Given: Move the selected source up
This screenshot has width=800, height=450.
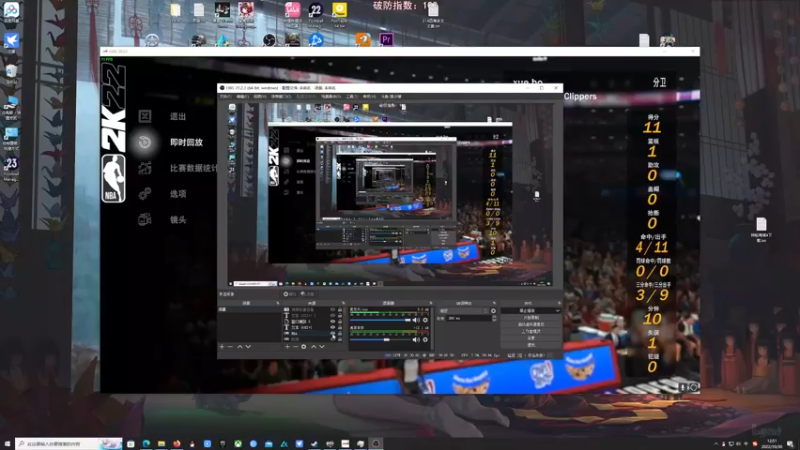Looking at the screenshot, I should pos(313,347).
